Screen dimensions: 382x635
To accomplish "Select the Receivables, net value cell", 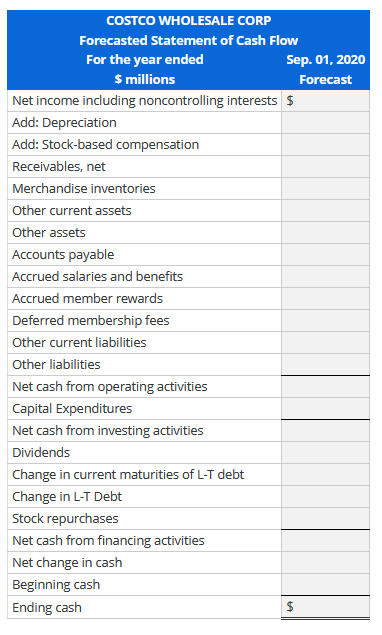I will (x=325, y=166).
